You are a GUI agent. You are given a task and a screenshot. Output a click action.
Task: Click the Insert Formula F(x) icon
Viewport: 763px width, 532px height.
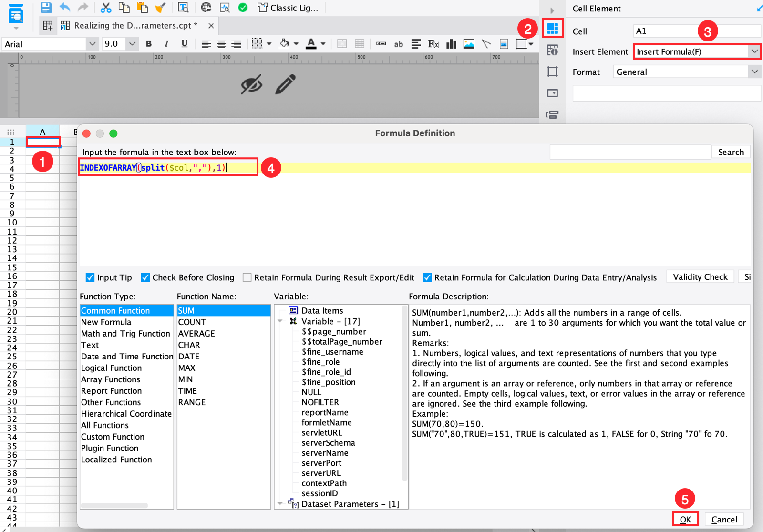[433, 44]
